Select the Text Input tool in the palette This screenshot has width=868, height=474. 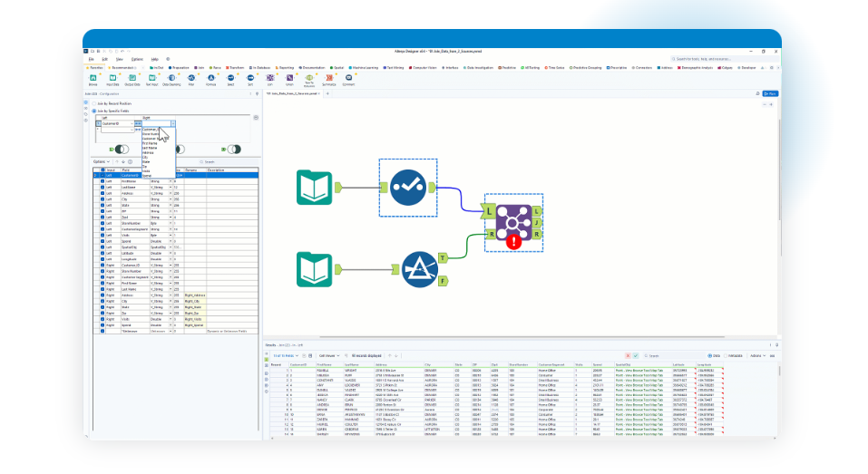[x=151, y=80]
